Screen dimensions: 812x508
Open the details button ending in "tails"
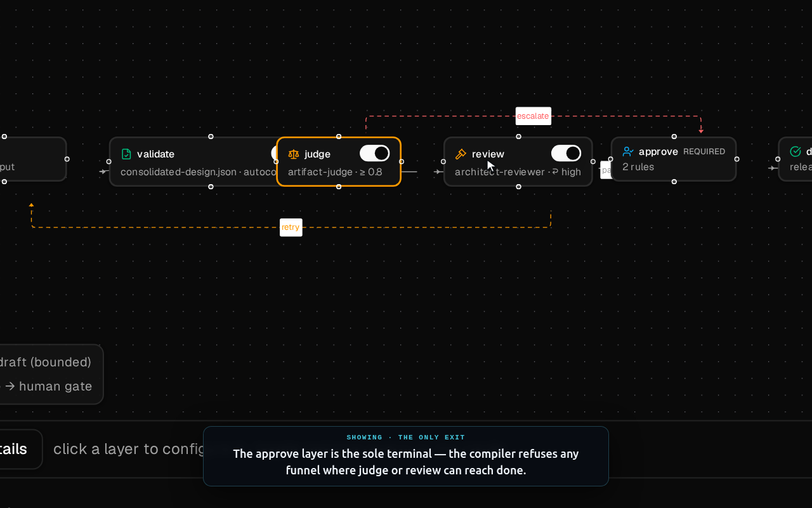click(x=14, y=449)
